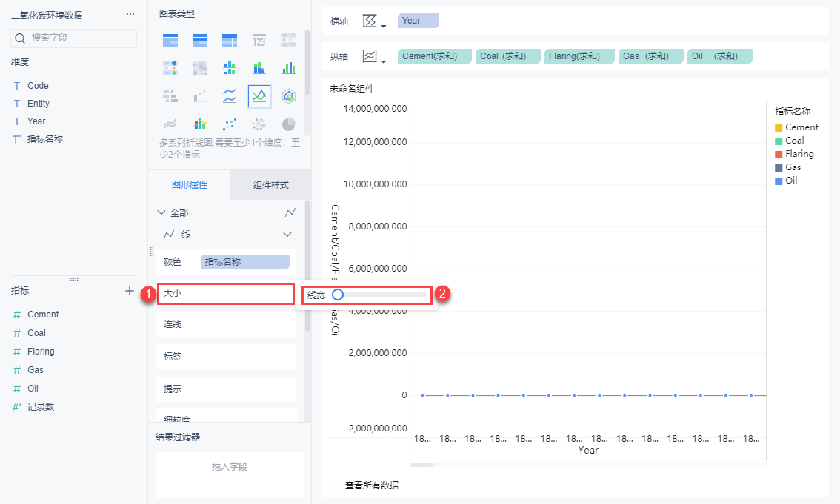Pick the radar chart icon
Viewport: 840px width, 504px height.
(289, 96)
